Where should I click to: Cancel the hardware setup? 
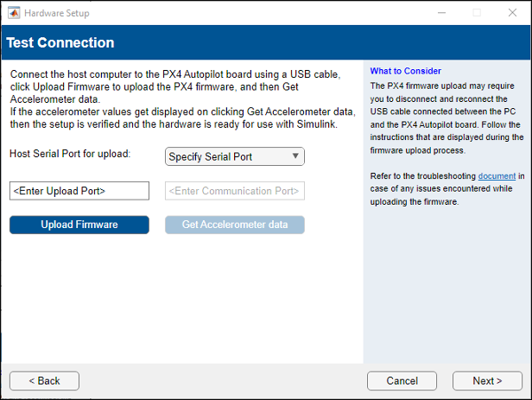(402, 381)
